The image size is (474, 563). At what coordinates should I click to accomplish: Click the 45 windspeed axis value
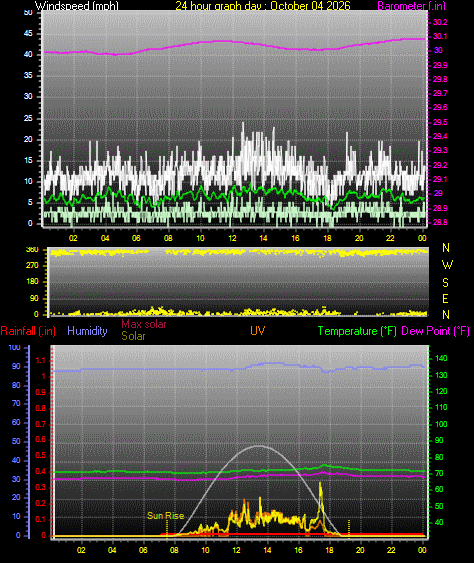(28, 34)
